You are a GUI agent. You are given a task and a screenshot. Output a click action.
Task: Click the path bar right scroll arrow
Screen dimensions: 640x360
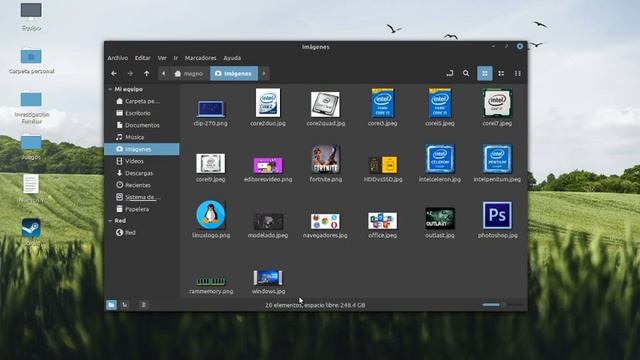tap(264, 73)
